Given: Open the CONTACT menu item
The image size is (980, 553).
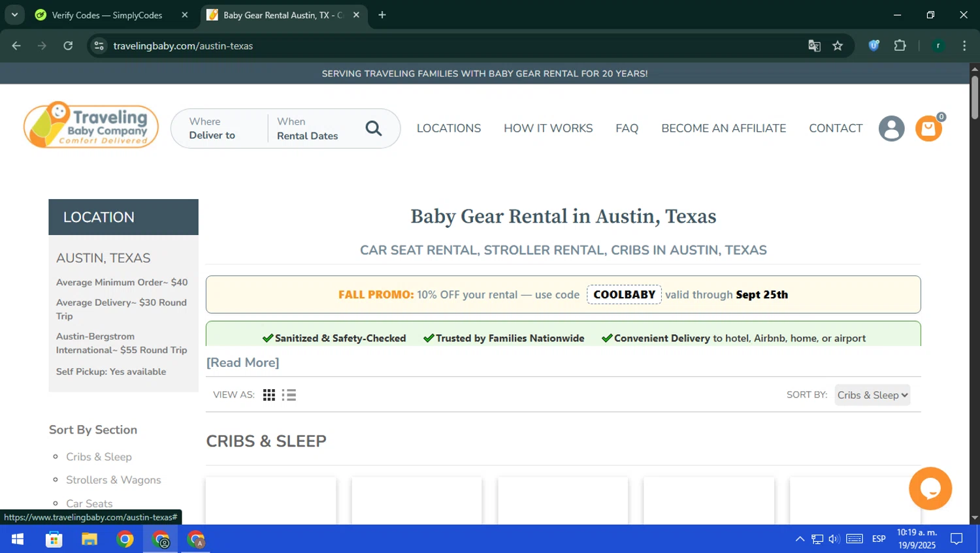Looking at the screenshot, I should tap(836, 129).
